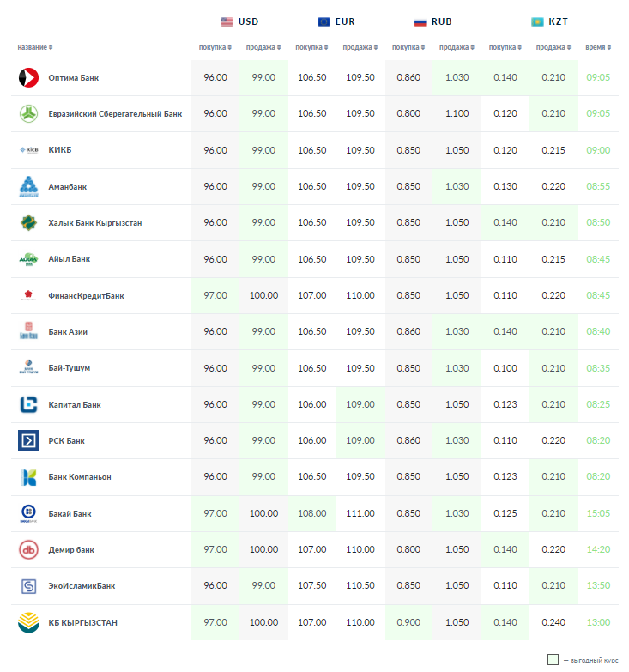Image resolution: width=629 pixels, height=672 pixels.
Task: Sort table by время column
Action: pyautogui.click(x=597, y=47)
